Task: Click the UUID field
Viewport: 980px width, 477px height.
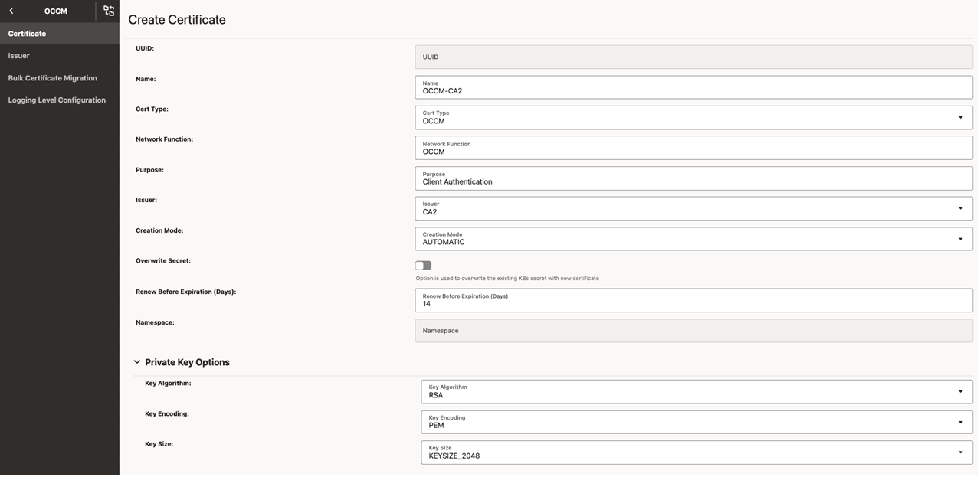Action: (693, 57)
